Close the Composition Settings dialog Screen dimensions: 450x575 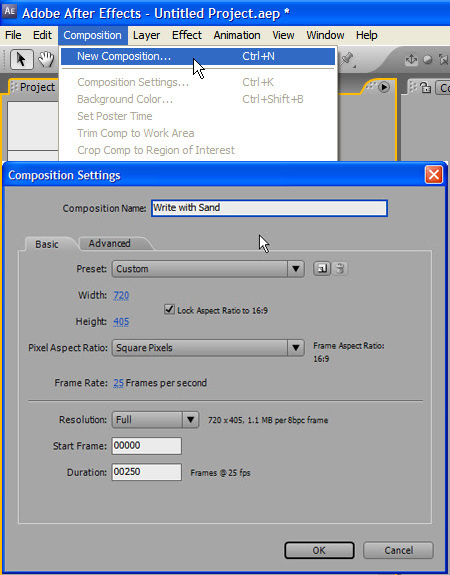point(433,175)
